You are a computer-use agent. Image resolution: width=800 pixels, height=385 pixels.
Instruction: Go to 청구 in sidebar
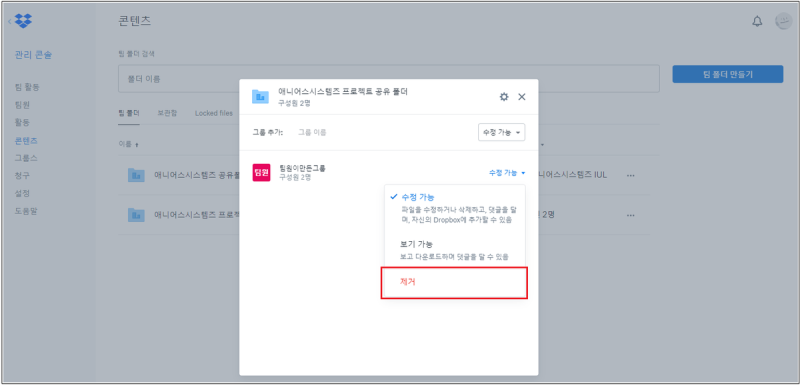pos(22,175)
